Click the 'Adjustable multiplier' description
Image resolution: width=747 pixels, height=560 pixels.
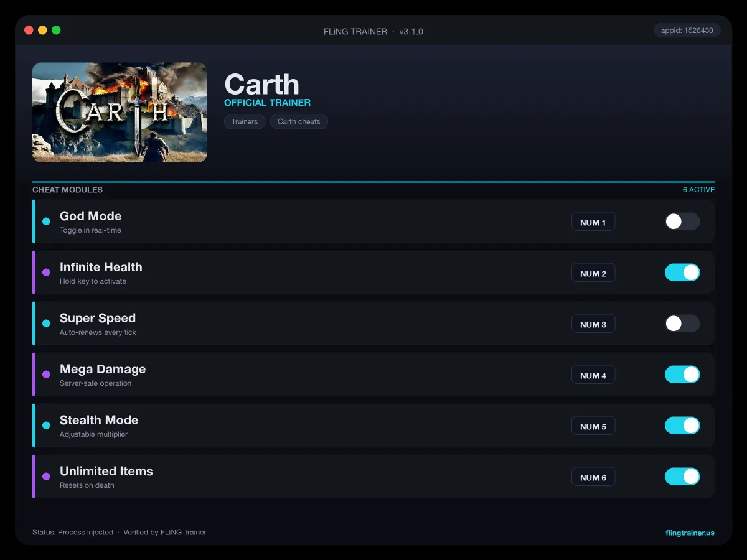click(x=93, y=434)
